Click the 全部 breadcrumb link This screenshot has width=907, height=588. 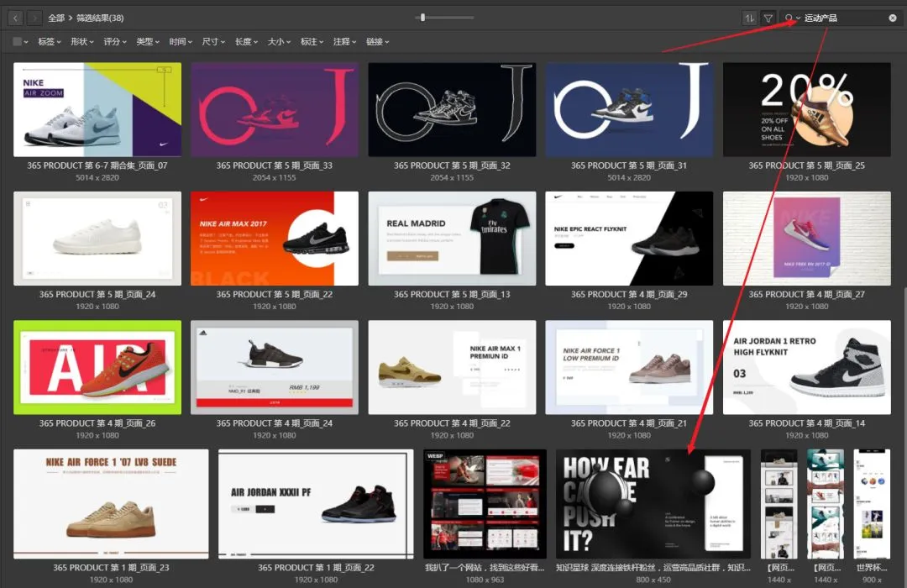[56, 18]
